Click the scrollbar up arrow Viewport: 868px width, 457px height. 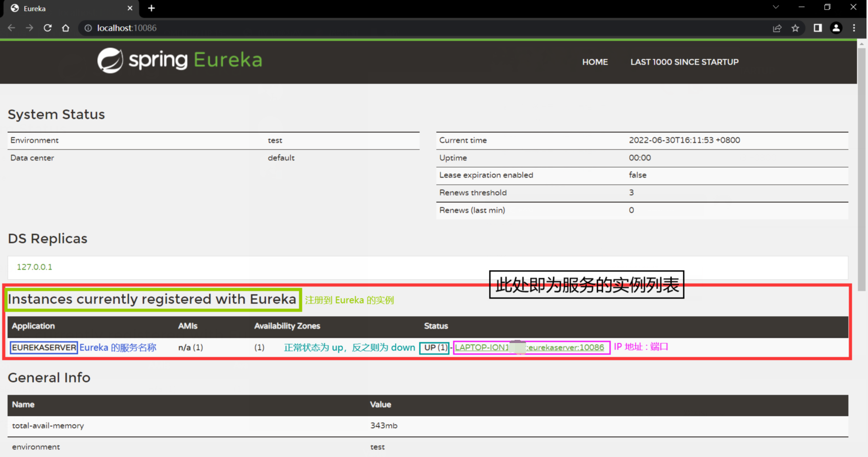[862, 44]
